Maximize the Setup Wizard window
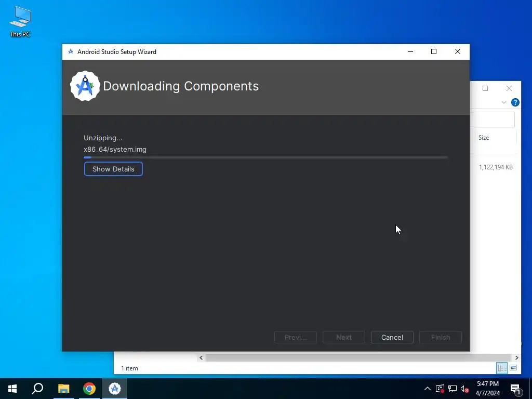The image size is (532, 399). (434, 51)
